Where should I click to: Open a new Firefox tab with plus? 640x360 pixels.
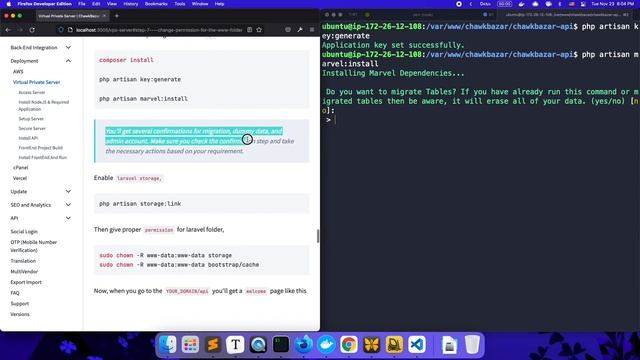(117, 16)
